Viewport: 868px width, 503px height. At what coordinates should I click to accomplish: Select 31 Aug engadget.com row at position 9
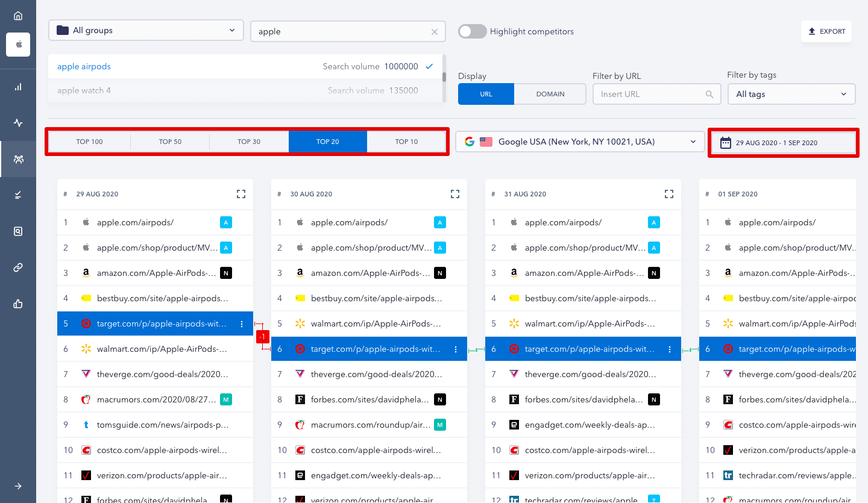(x=583, y=425)
